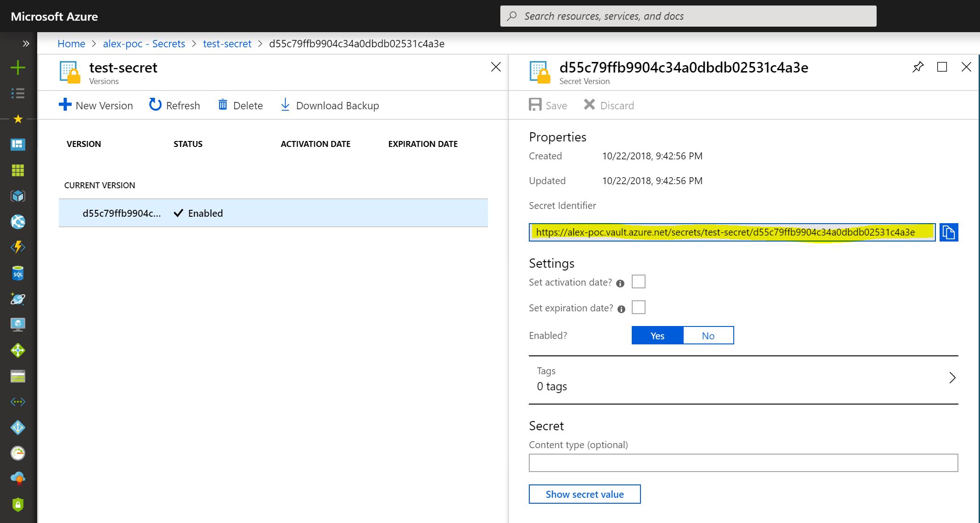This screenshot has height=523, width=980.
Task: Open the Dashboard icon in sidebar
Action: coord(18,145)
